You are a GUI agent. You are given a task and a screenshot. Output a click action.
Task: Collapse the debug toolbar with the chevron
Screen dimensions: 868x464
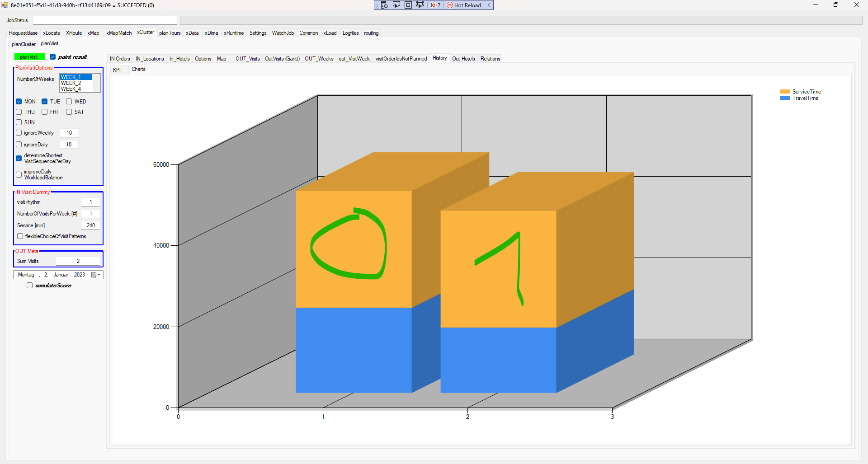pos(489,5)
